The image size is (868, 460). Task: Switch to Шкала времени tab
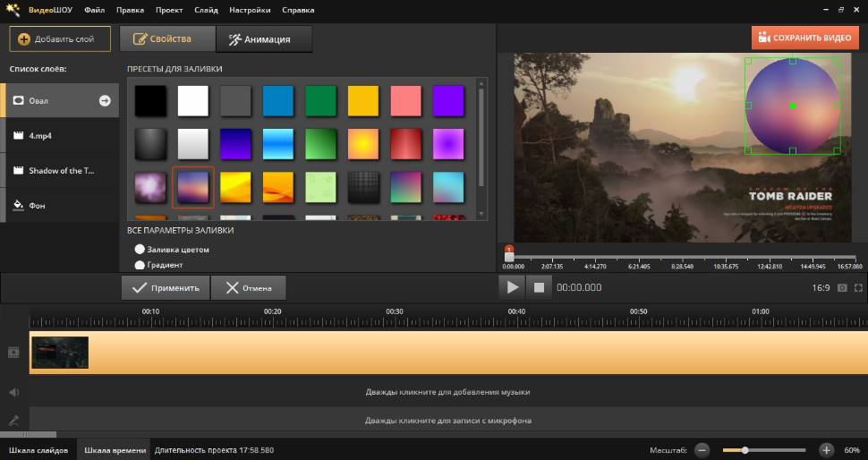tap(115, 450)
